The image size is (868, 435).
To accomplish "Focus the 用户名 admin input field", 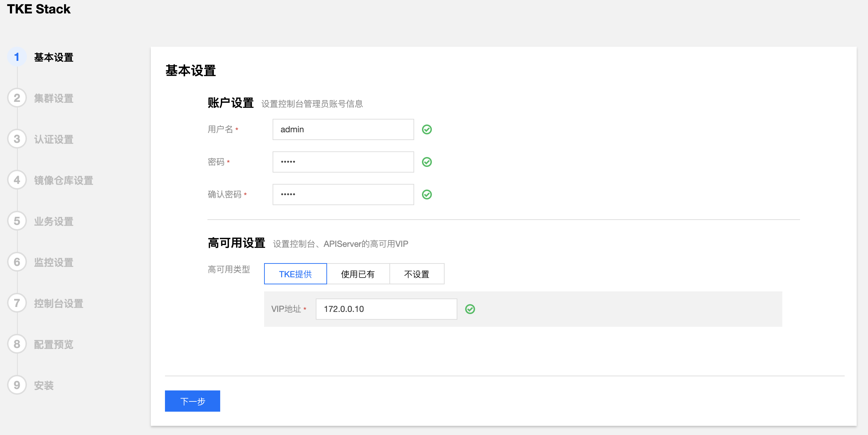I will (343, 129).
